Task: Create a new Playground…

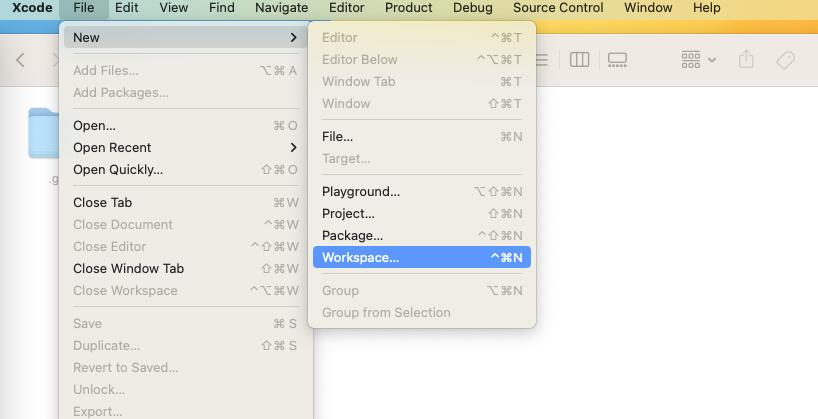Action: (422, 191)
